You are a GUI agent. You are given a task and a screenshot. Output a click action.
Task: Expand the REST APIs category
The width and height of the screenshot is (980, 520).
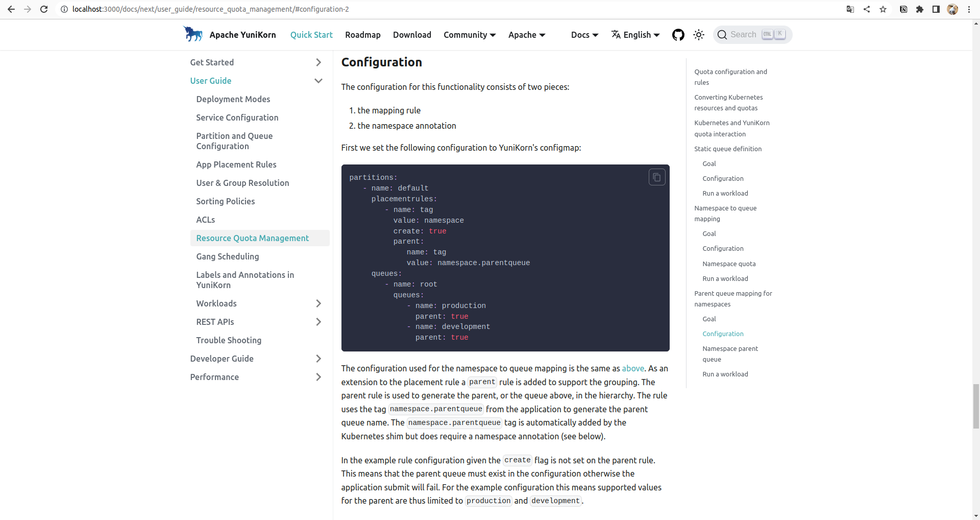(x=318, y=322)
